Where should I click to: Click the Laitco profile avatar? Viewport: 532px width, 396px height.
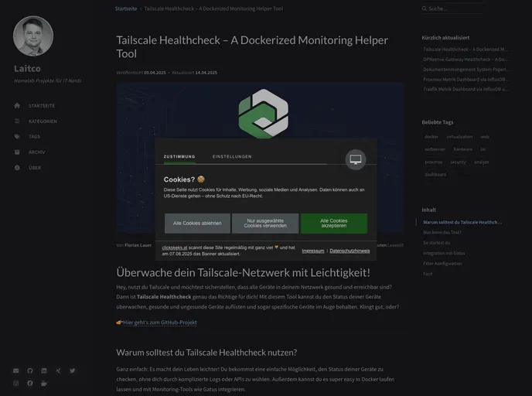tap(33, 36)
